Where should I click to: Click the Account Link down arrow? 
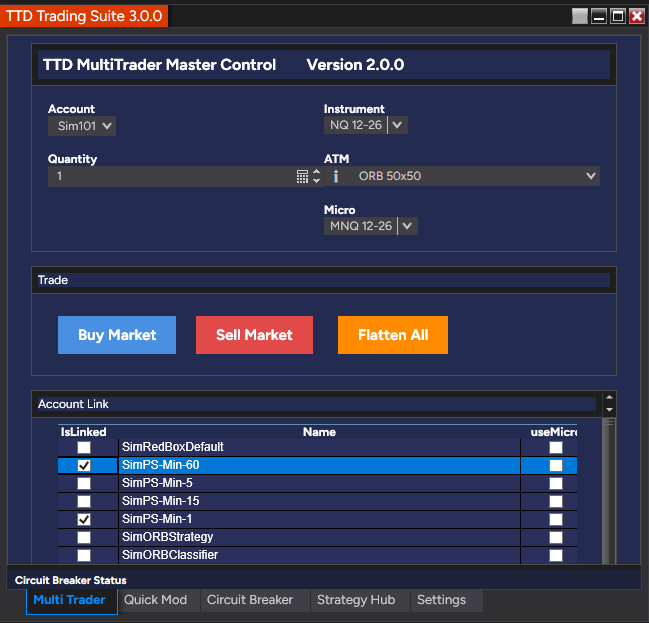(x=609, y=410)
